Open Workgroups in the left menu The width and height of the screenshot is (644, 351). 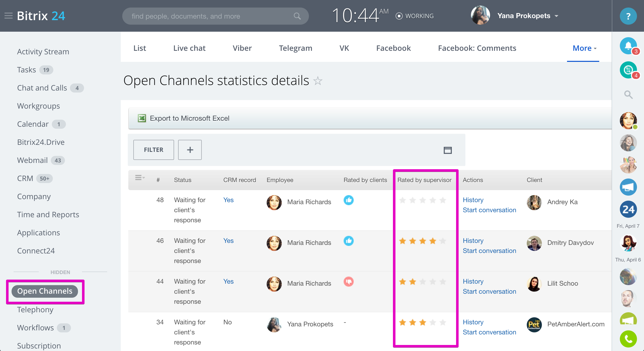click(x=38, y=106)
